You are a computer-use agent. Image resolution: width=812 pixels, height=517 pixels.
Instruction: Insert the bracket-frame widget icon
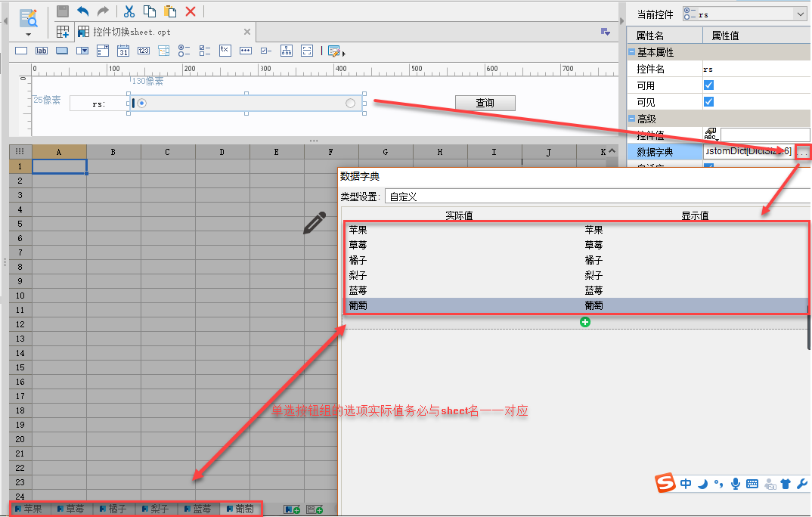pos(307,51)
